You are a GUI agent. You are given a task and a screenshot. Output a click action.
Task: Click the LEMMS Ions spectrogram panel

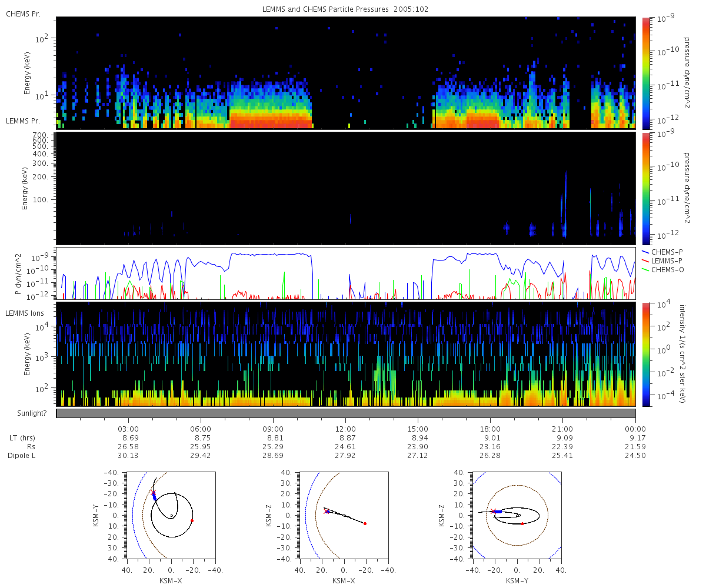[346, 354]
